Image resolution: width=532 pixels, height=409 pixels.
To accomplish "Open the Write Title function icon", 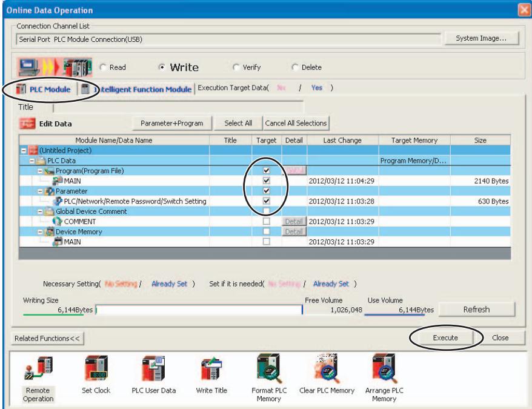I will pyautogui.click(x=211, y=368).
